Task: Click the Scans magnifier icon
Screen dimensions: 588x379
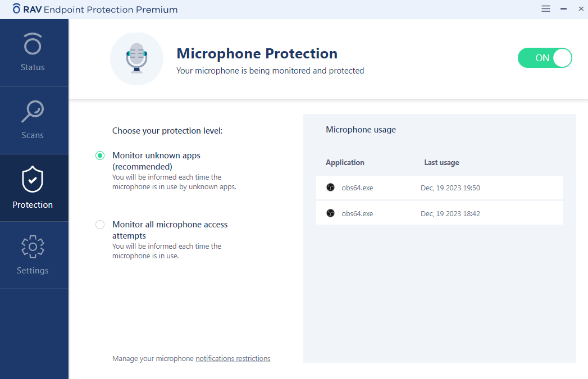Action: (x=32, y=111)
